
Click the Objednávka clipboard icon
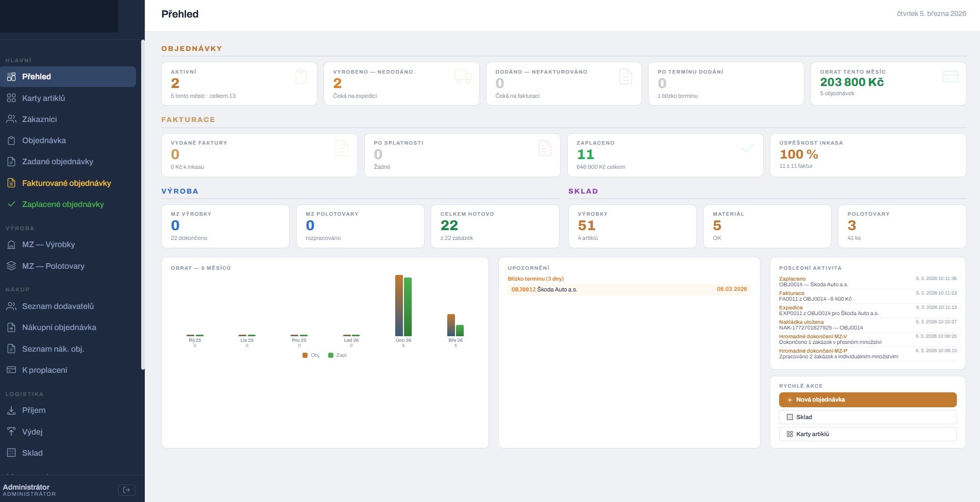11,140
